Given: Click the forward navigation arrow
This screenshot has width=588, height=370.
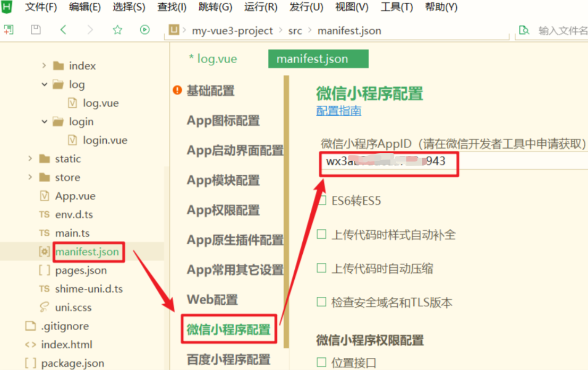Looking at the screenshot, I should pyautogui.click(x=90, y=30).
